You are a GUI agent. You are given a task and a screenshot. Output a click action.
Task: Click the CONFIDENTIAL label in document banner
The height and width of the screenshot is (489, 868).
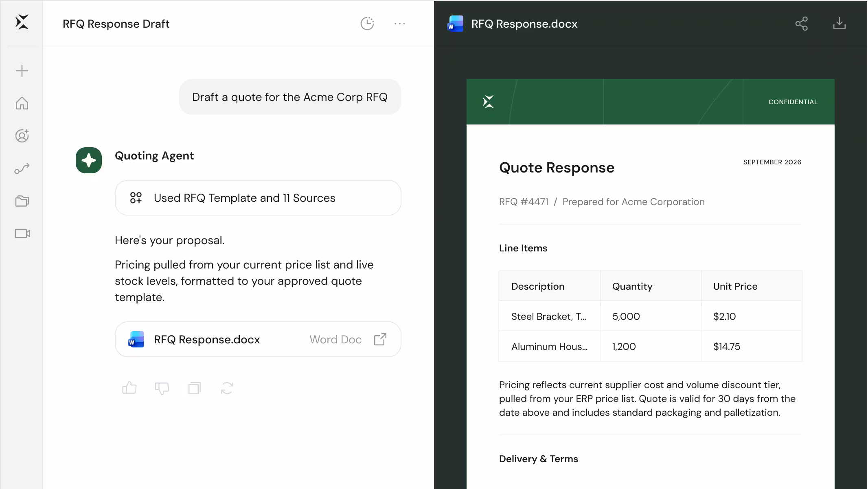pos(793,102)
